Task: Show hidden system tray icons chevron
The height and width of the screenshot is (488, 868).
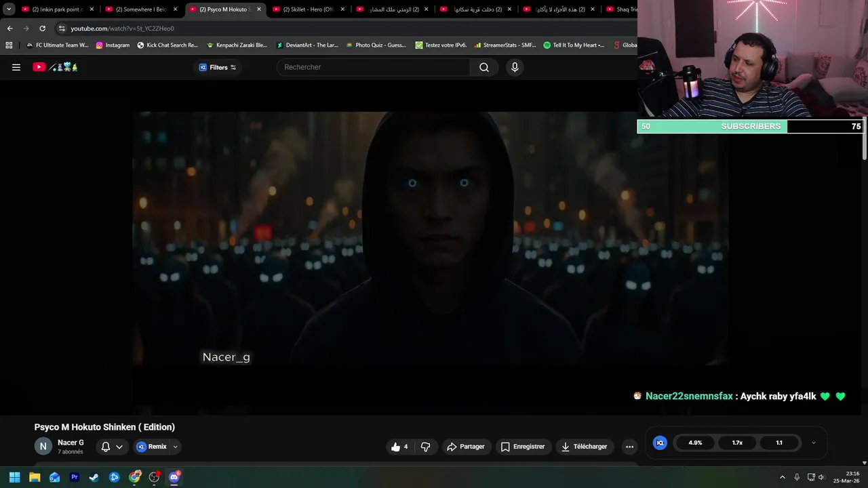Action: [782, 477]
